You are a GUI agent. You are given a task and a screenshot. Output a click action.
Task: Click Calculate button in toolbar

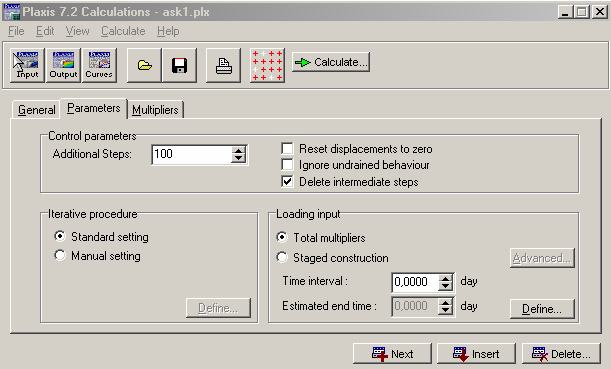click(x=331, y=62)
